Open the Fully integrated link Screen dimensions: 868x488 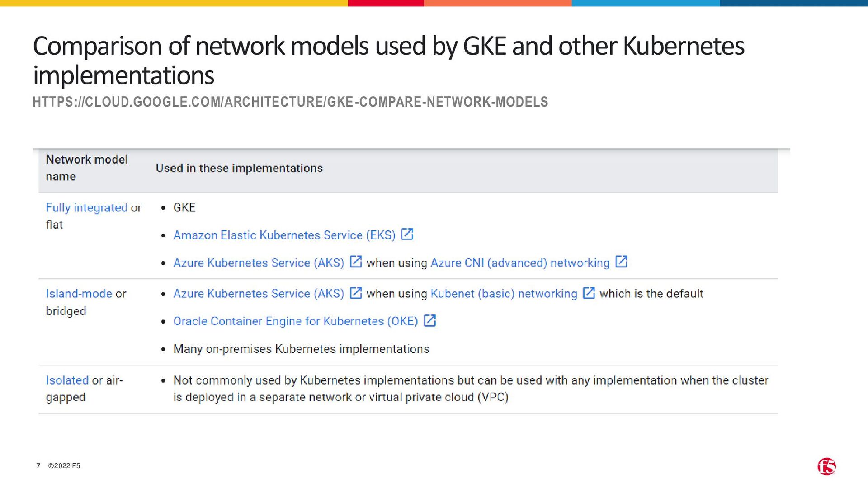(x=86, y=208)
